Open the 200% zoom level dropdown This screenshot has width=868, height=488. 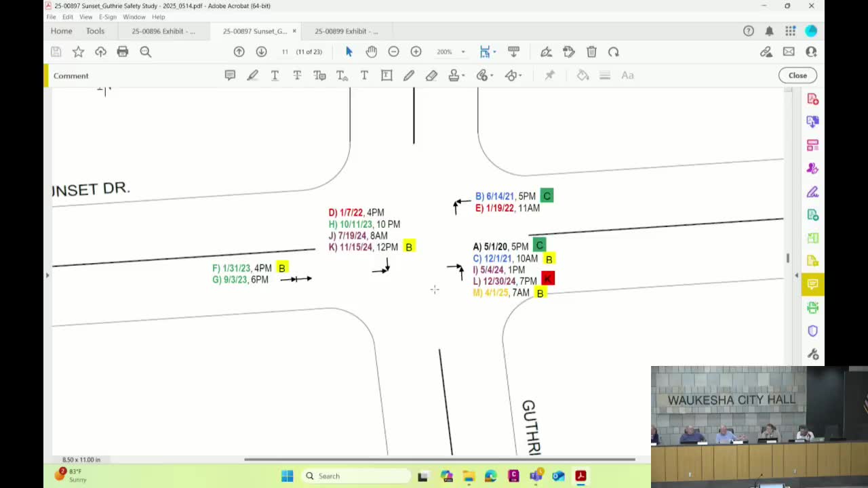[463, 52]
